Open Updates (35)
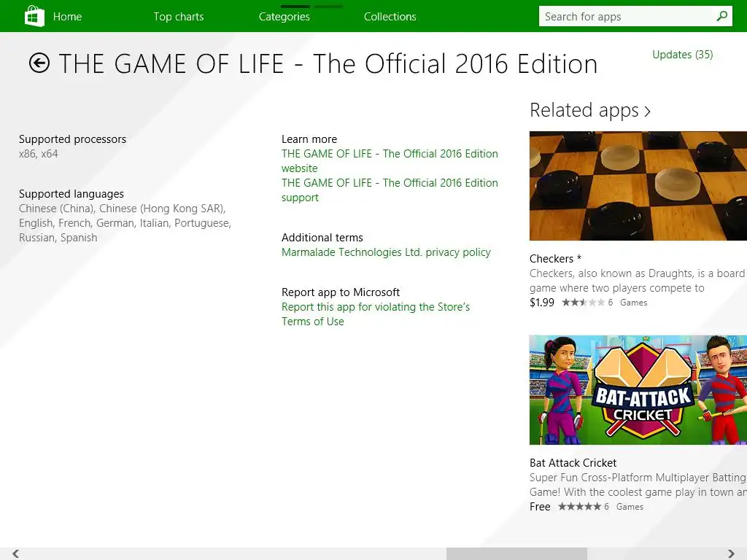Screen dimensions: 747x560 pyautogui.click(x=683, y=54)
